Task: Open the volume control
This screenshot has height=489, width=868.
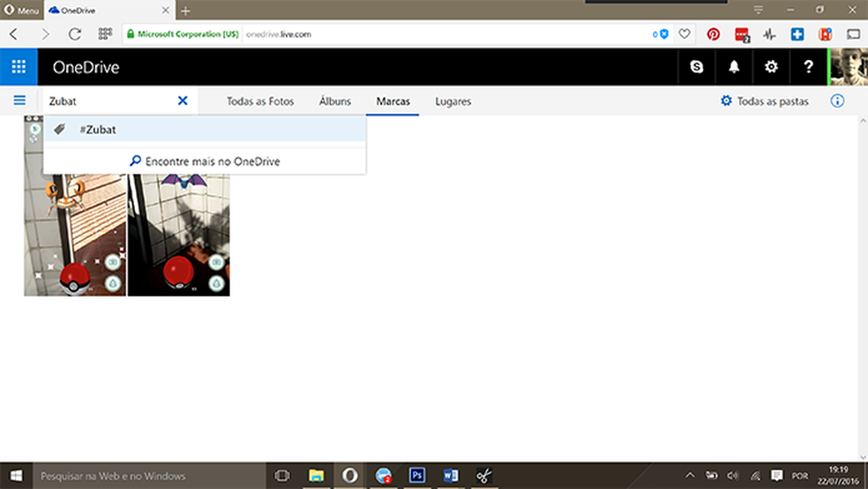Action: tap(733, 476)
